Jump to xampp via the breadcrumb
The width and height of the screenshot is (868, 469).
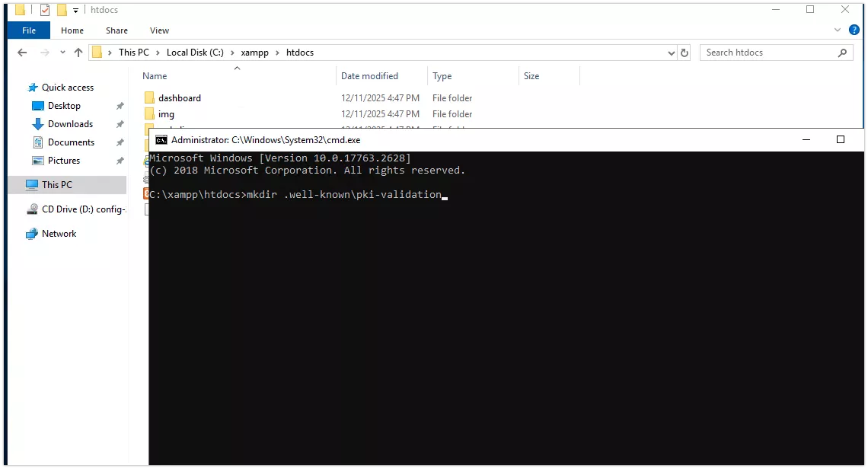pyautogui.click(x=255, y=52)
